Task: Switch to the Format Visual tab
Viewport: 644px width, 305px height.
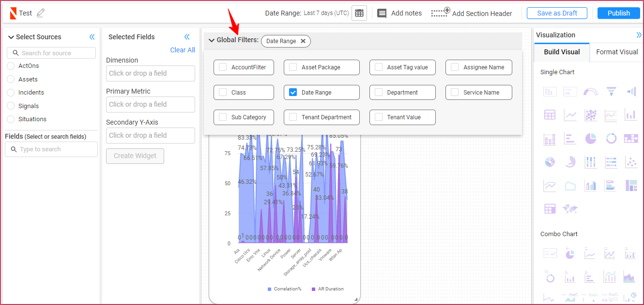Action: click(617, 52)
